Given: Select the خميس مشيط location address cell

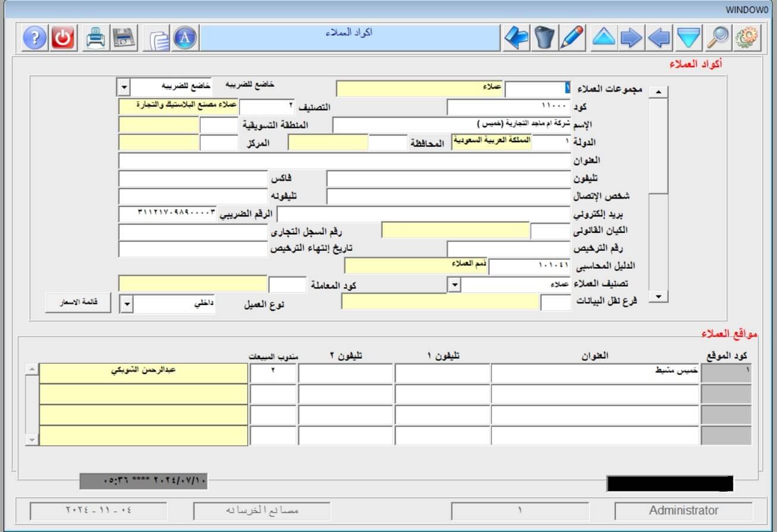Looking at the screenshot, I should point(594,373).
